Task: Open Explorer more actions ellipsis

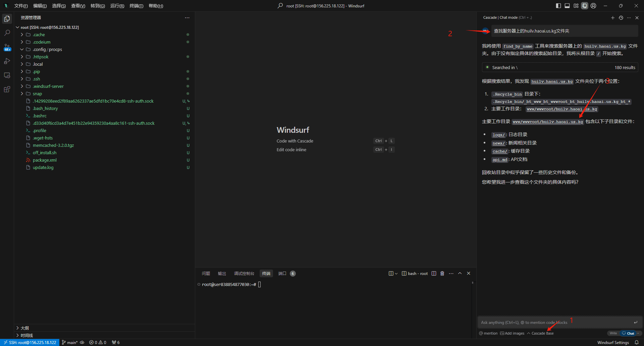Action: (187, 18)
